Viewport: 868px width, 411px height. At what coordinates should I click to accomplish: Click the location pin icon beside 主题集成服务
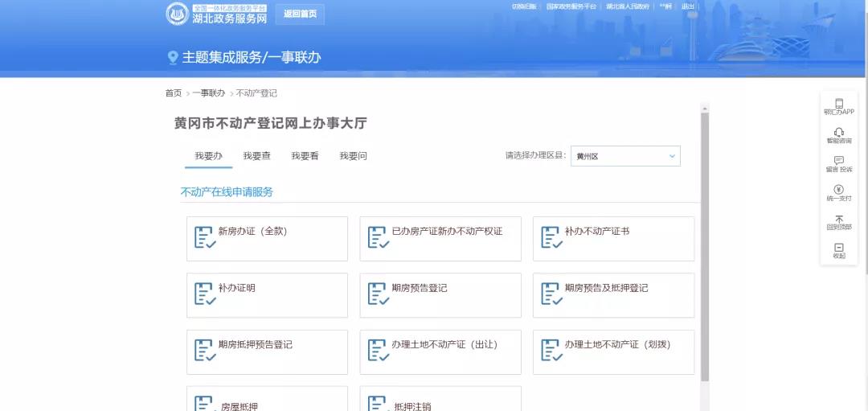pyautogui.click(x=172, y=58)
